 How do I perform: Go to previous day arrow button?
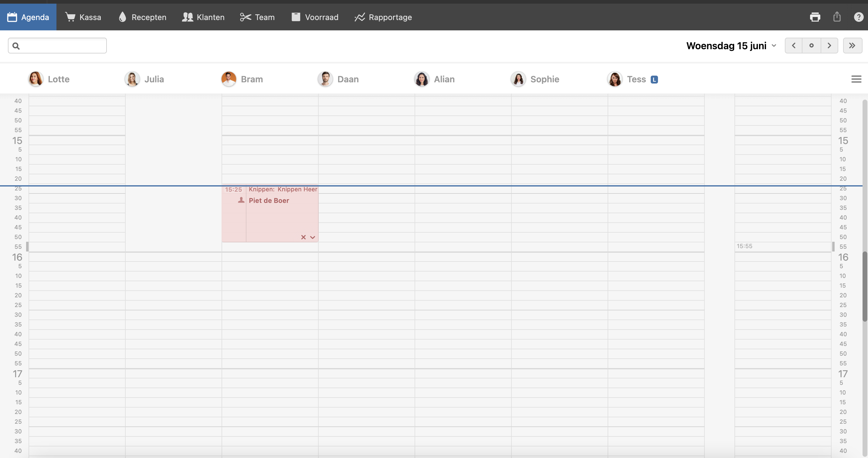pos(794,46)
